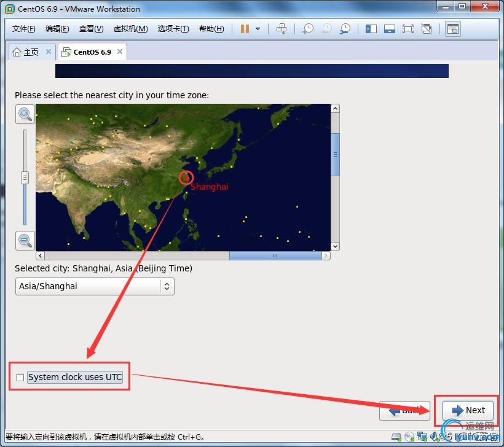504x447 pixels.
Task: Open the 文件(F) menu
Action: [23, 29]
